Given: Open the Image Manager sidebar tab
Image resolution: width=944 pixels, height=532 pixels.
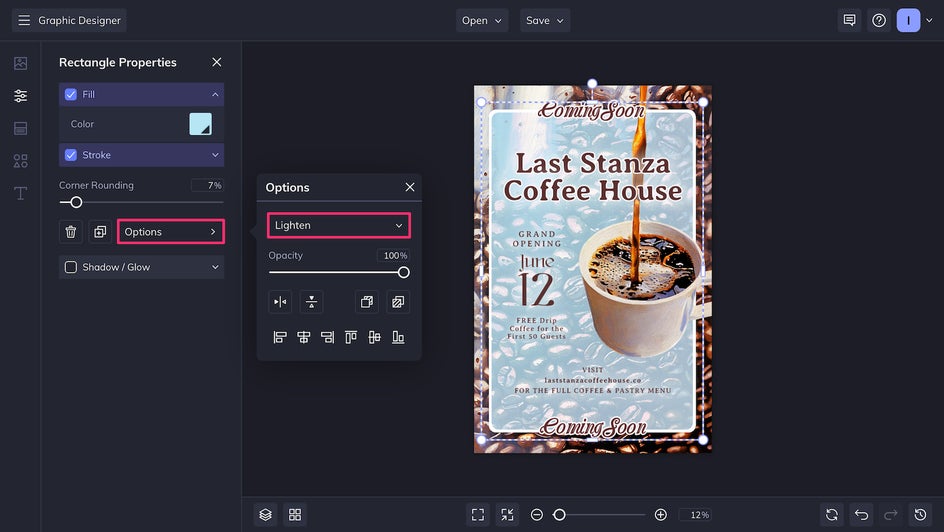Looking at the screenshot, I should tap(20, 63).
